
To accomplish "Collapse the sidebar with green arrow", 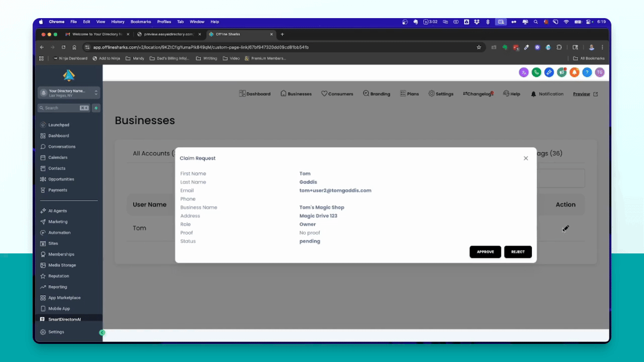I will pyautogui.click(x=102, y=332).
